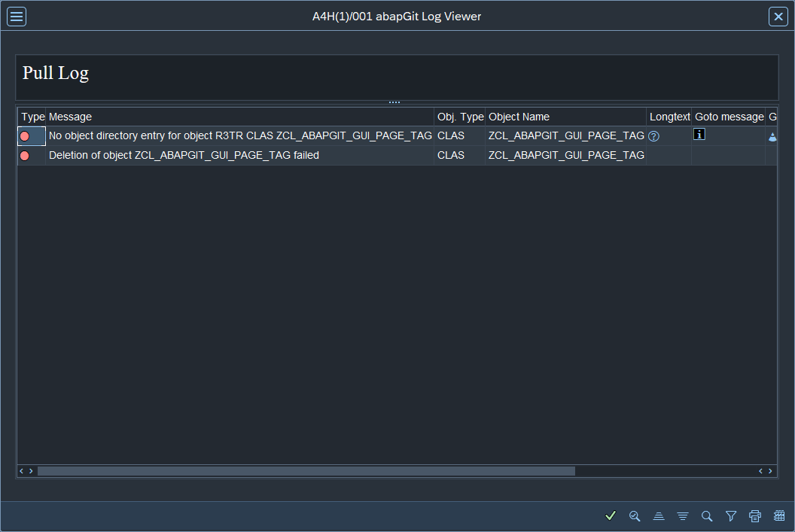Select the Longtext column header
Image resolution: width=795 pixels, height=532 pixels.
click(669, 117)
